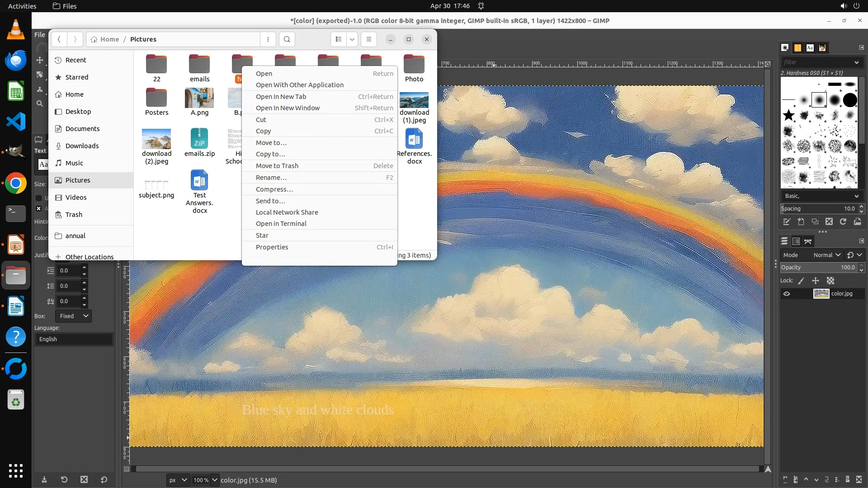Hide the color.jpg layer with eye icon

787,294
